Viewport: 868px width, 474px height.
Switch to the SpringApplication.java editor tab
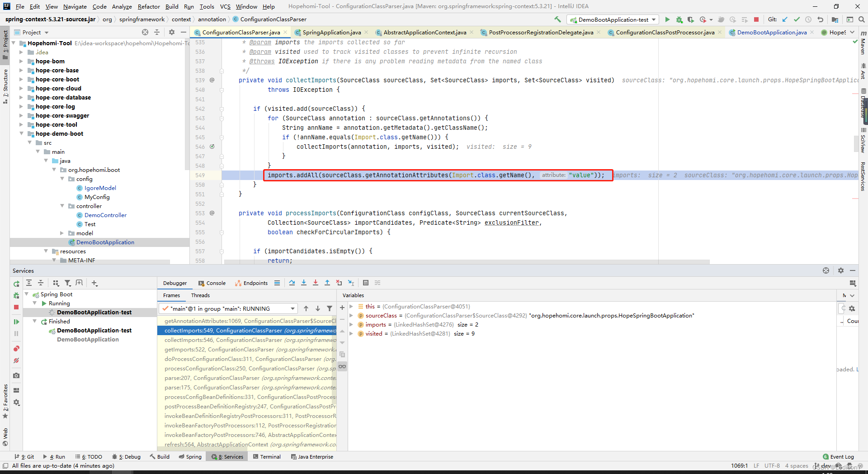[x=331, y=32]
